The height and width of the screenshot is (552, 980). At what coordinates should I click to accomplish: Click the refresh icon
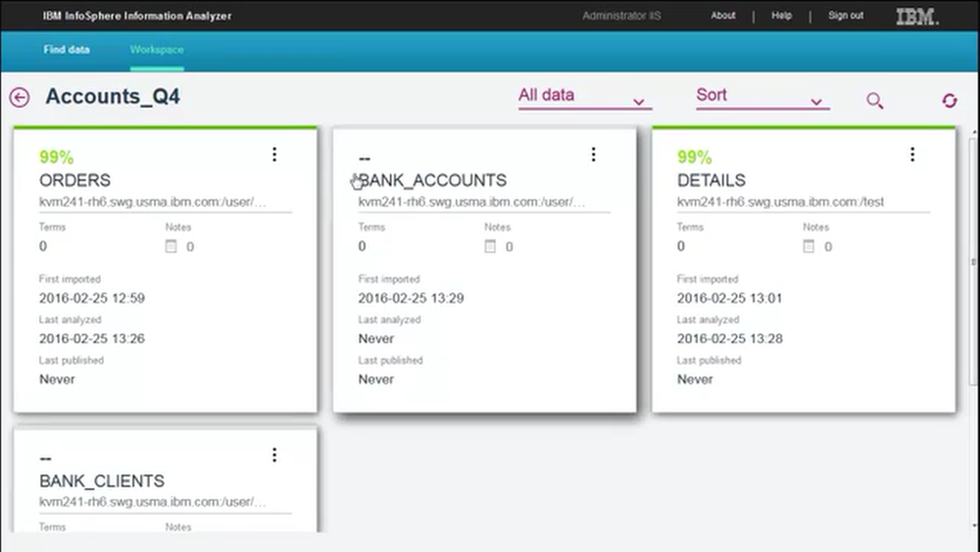950,100
